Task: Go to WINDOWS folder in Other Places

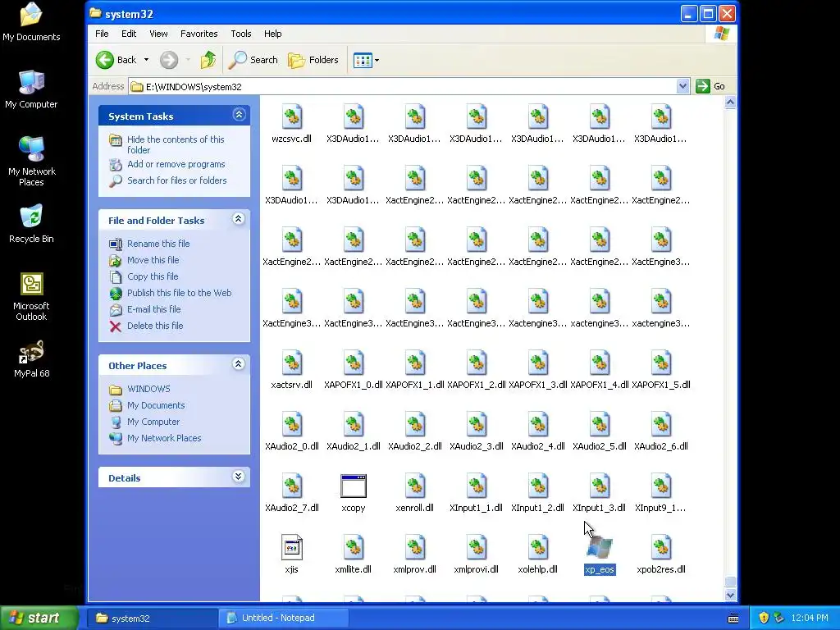Action: pyautogui.click(x=148, y=389)
